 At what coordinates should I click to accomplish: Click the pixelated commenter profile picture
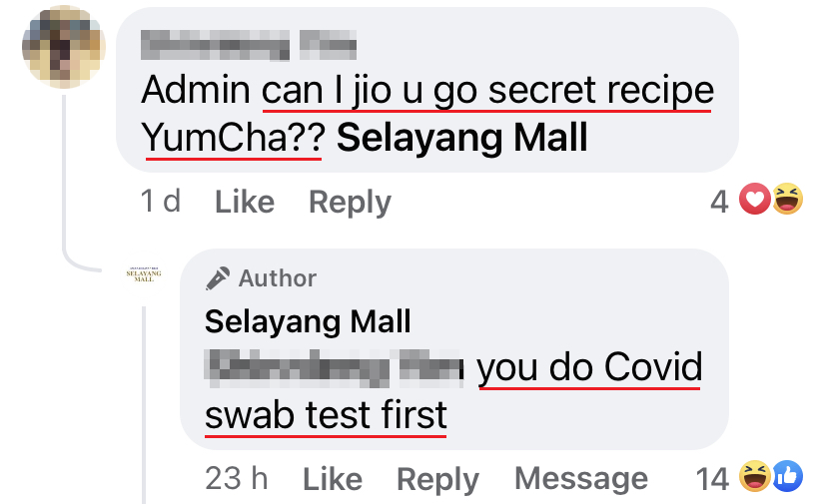coord(63,46)
